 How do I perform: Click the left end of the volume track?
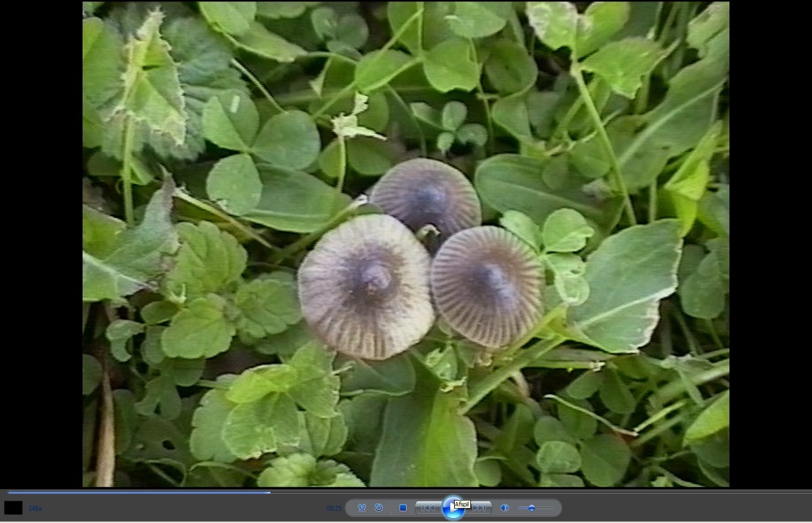click(520, 507)
